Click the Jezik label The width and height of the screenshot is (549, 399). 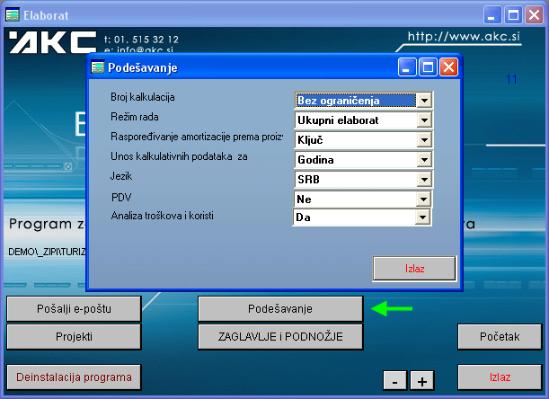(121, 176)
